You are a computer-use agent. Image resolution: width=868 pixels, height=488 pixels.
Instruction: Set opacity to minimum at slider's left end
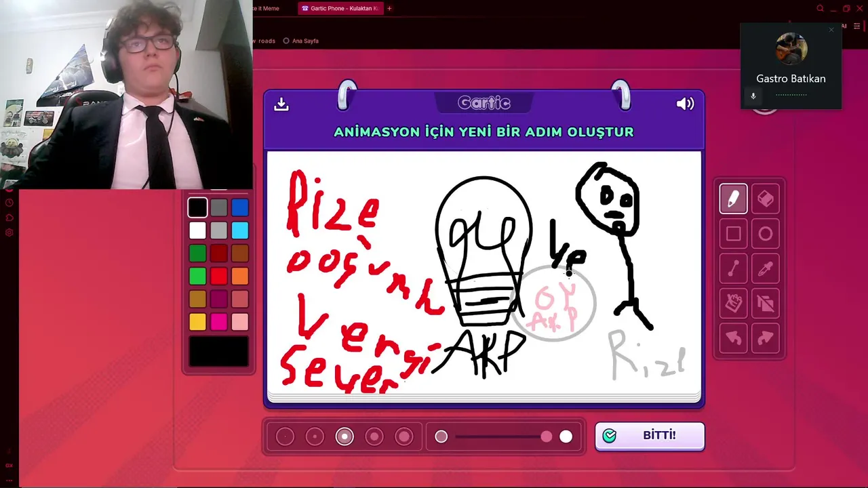pos(441,437)
